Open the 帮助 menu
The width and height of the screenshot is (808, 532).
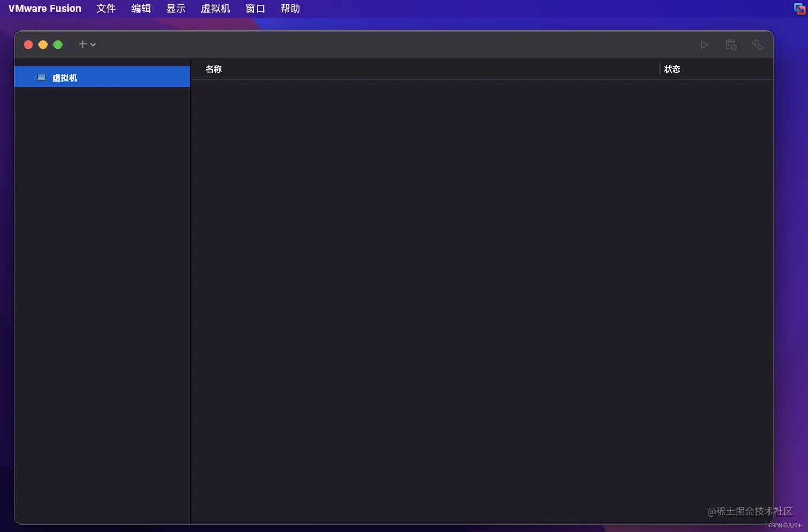tap(290, 9)
